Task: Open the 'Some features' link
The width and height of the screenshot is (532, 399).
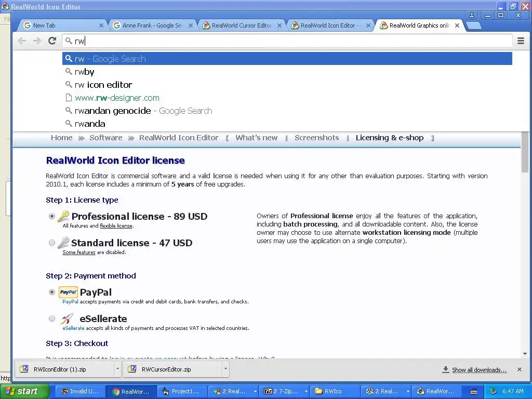Action: 79,252
